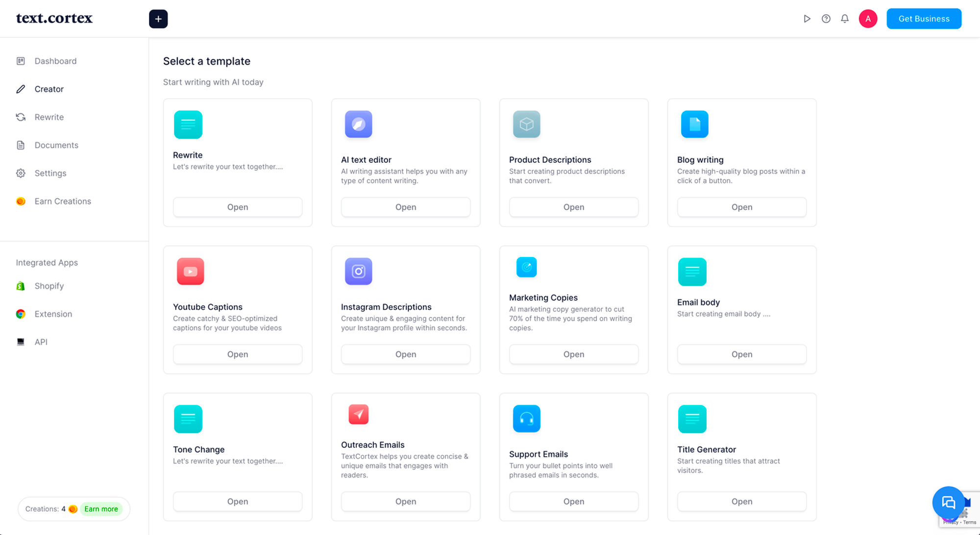980x535 pixels.
Task: Open the Rewrite template
Action: pyautogui.click(x=237, y=207)
